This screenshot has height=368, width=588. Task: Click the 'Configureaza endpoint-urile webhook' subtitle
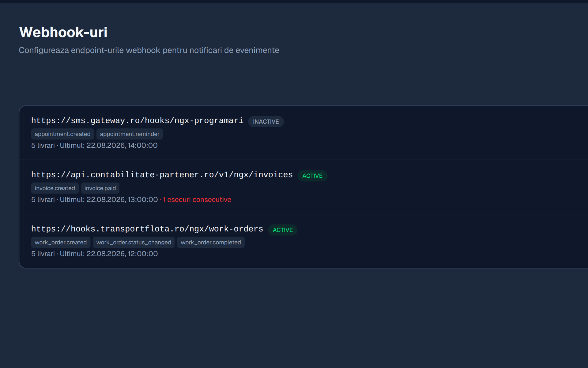tap(149, 50)
